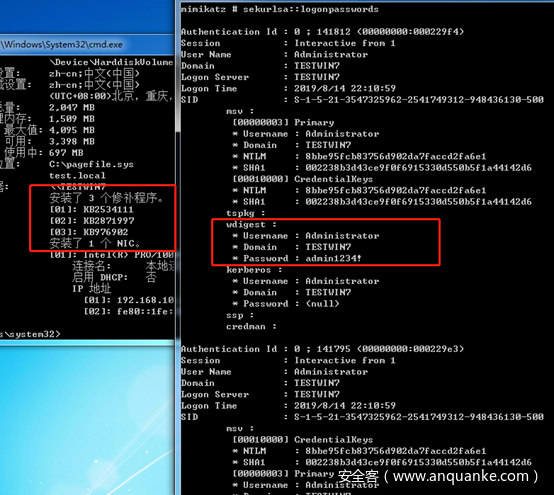Click the 'ssp :' section line
The image size is (554, 495).
240,315
